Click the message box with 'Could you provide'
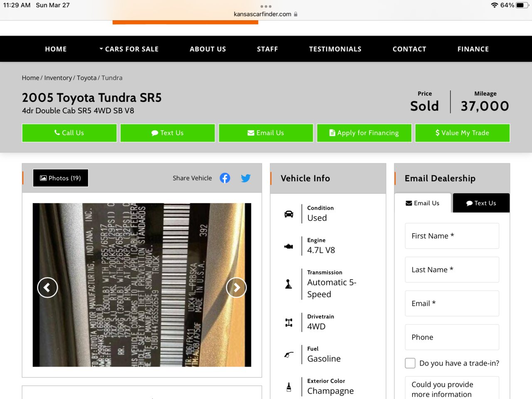 click(452, 388)
